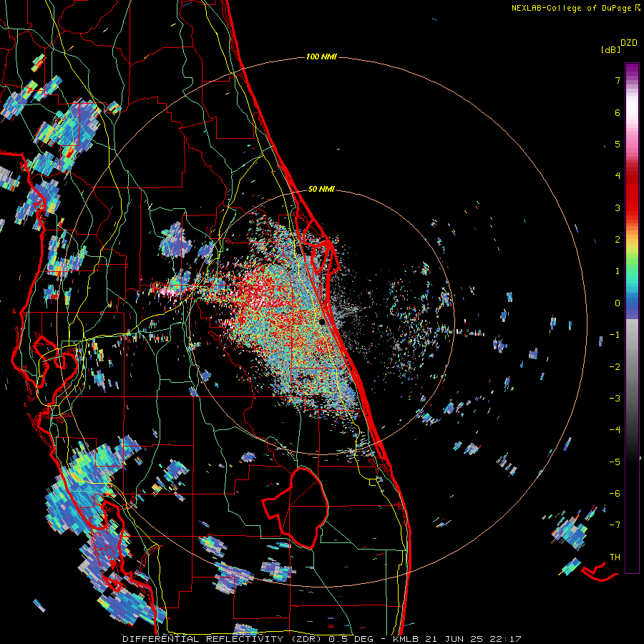Viewport: 644px width, 644px height.
Task: Click the 1 tick on the color scale
Action: point(618,271)
